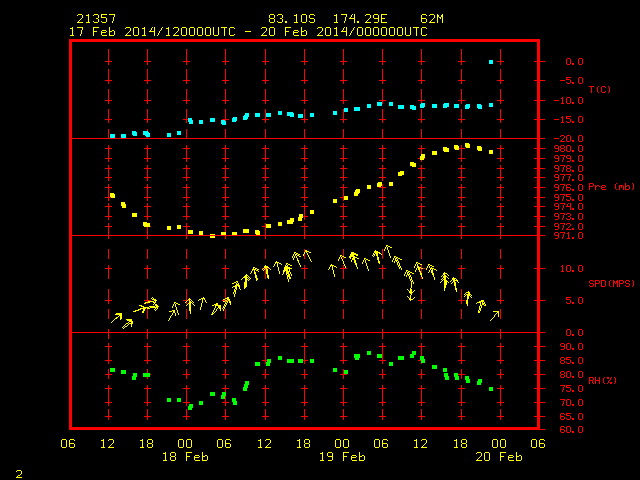Click the Pre (mb) axis label
Screen dimensions: 640x480
(x=611, y=187)
